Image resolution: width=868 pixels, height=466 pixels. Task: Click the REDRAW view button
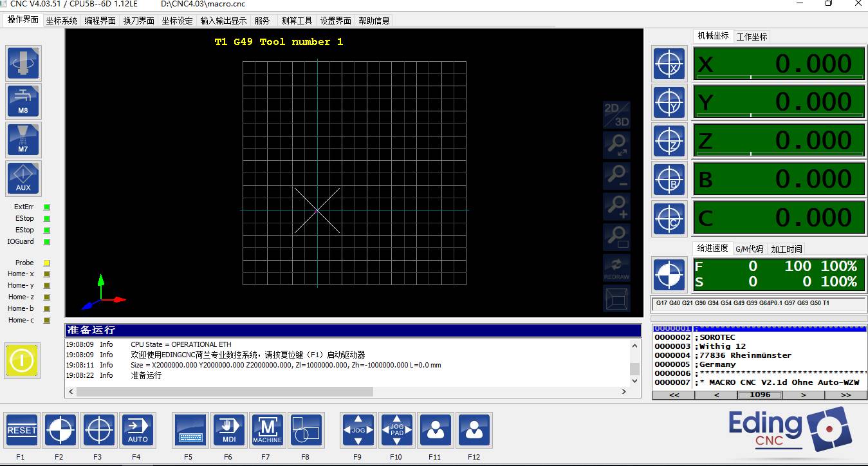pos(616,268)
